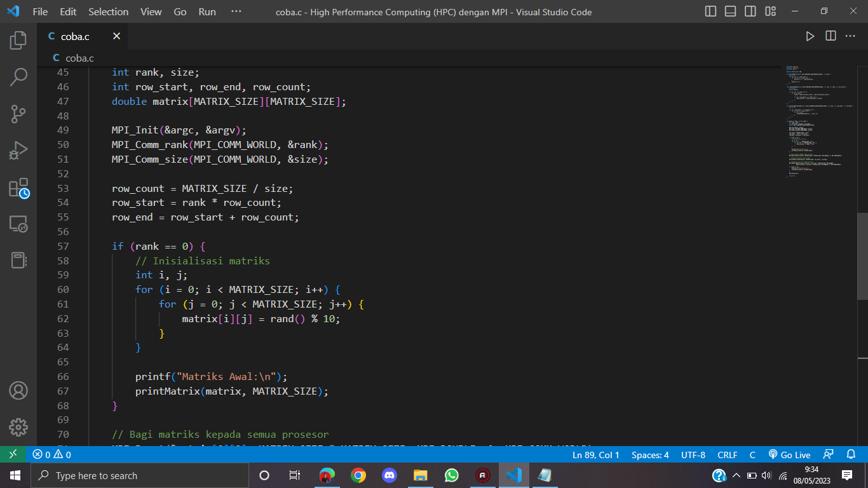Viewport: 868px width, 488px height.
Task: Start server with Go Live button
Action: click(790, 454)
